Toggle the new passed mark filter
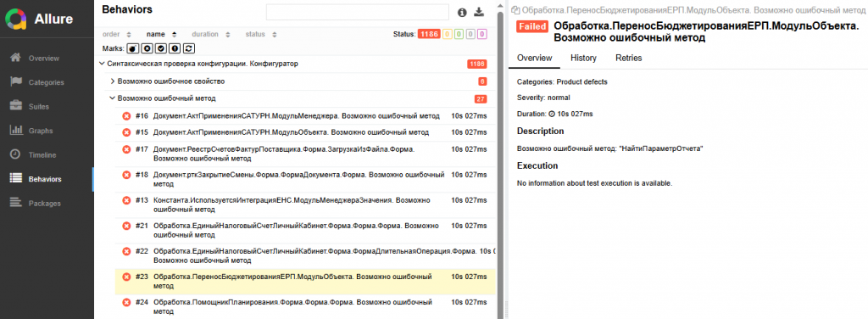 [160, 48]
